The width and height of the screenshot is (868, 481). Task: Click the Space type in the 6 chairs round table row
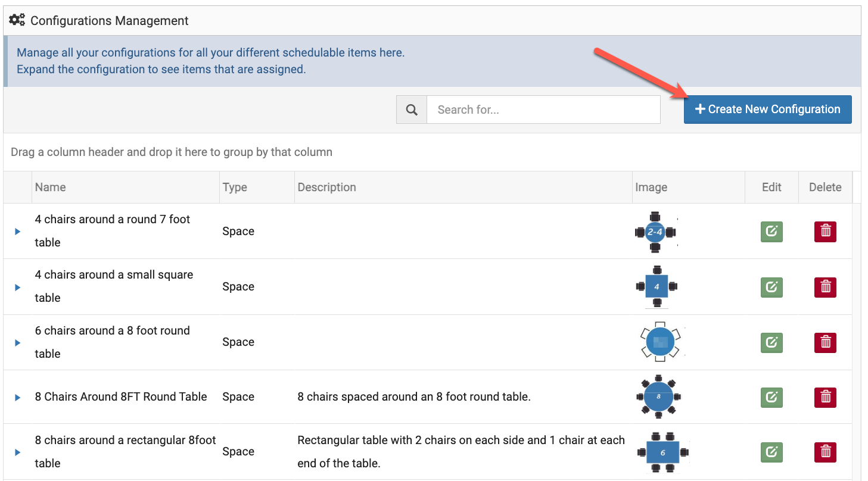coord(238,342)
